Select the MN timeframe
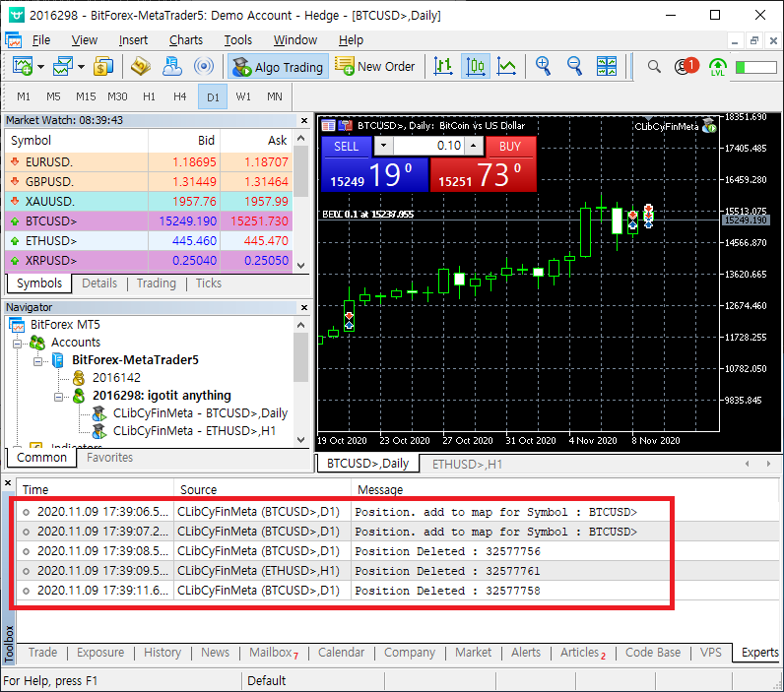This screenshot has width=784, height=692. [x=275, y=96]
